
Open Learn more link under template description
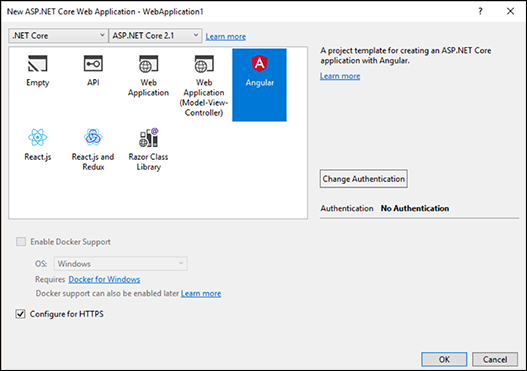tap(340, 76)
